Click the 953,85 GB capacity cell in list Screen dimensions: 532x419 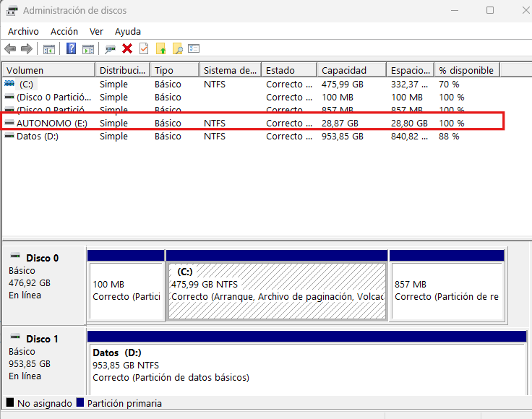(x=343, y=137)
